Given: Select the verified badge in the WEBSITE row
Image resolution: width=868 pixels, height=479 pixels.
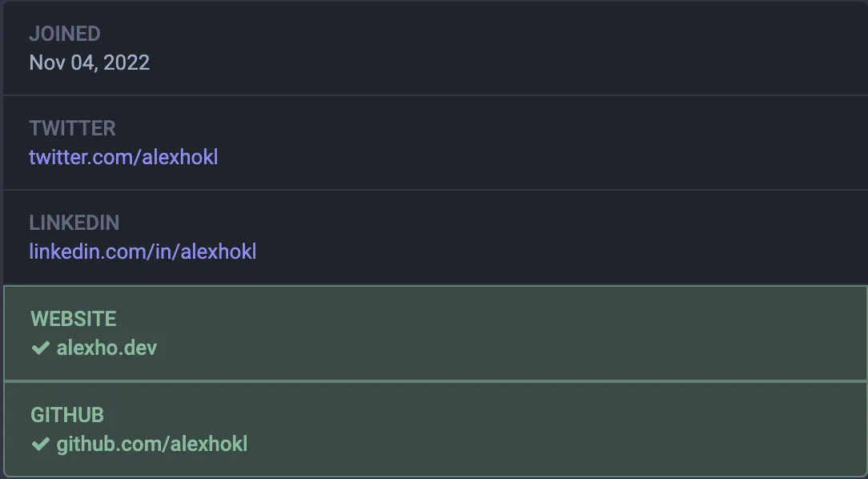Looking at the screenshot, I should tap(41, 348).
